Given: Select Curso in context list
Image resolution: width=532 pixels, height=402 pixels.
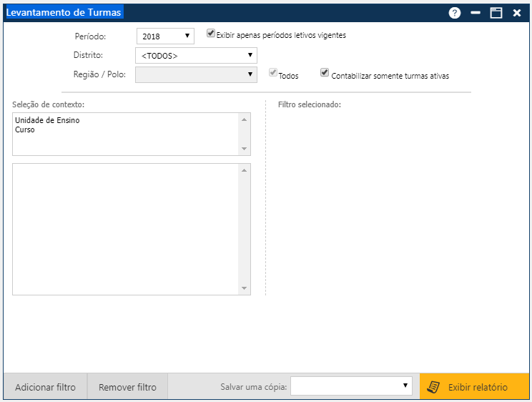Looking at the screenshot, I should (25, 130).
